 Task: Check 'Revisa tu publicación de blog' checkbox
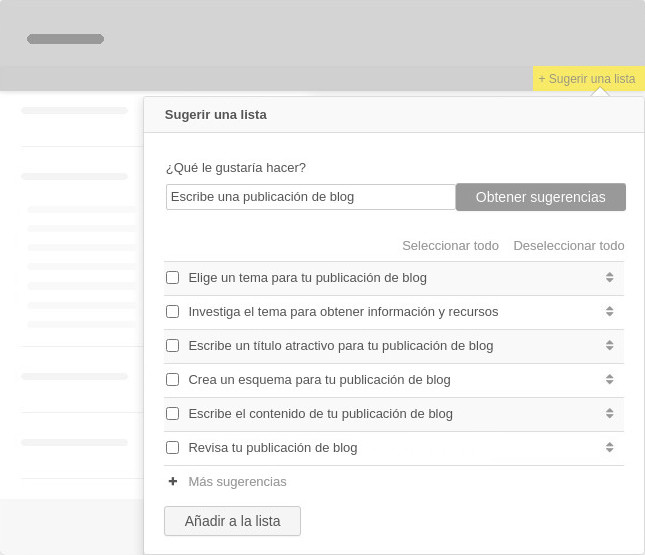[172, 447]
